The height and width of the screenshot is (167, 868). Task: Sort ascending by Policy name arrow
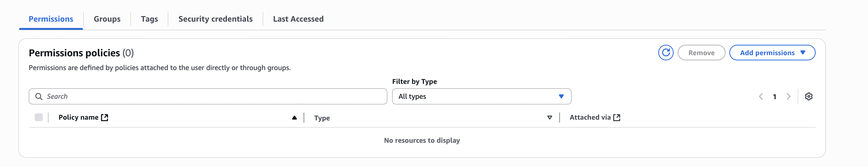(x=295, y=118)
